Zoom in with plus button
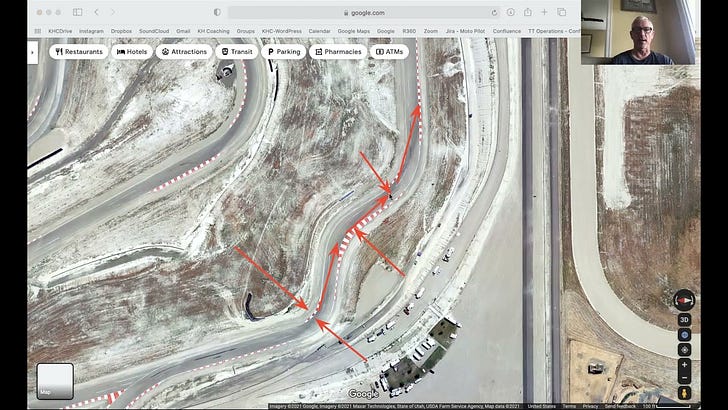 click(x=684, y=365)
